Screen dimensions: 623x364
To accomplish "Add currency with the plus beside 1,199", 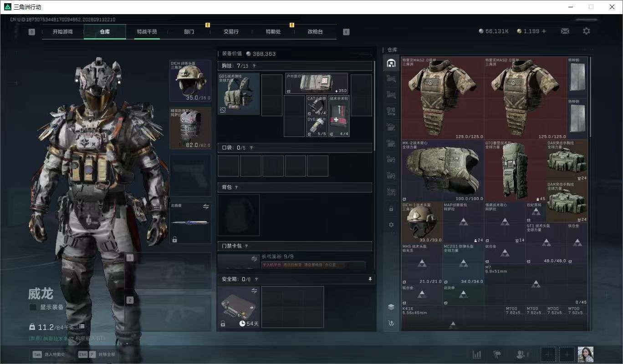I will (543, 31).
